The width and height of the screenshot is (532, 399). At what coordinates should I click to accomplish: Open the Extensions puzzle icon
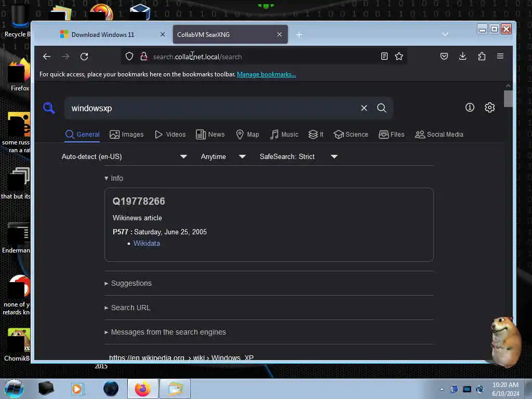pos(482,56)
